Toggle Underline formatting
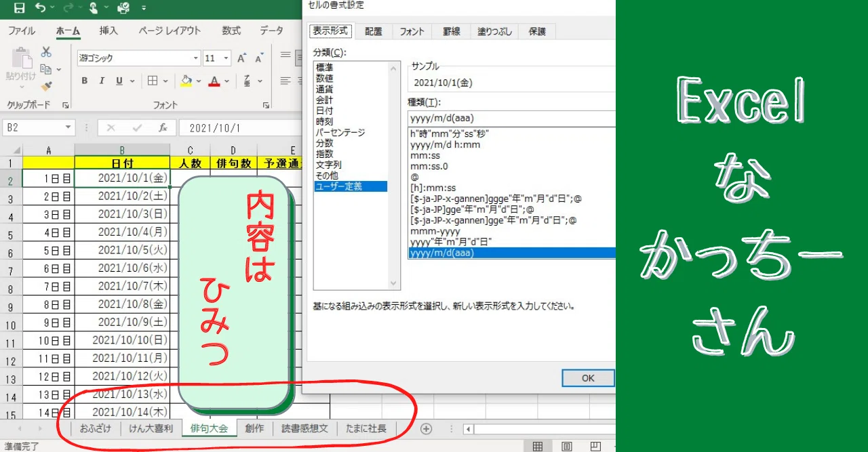The width and height of the screenshot is (868, 452). (x=119, y=81)
